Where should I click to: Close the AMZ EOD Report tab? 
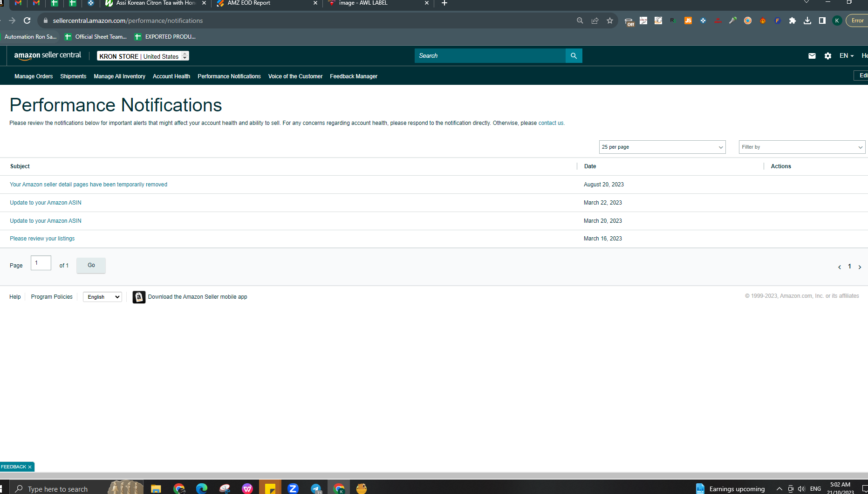tap(315, 3)
